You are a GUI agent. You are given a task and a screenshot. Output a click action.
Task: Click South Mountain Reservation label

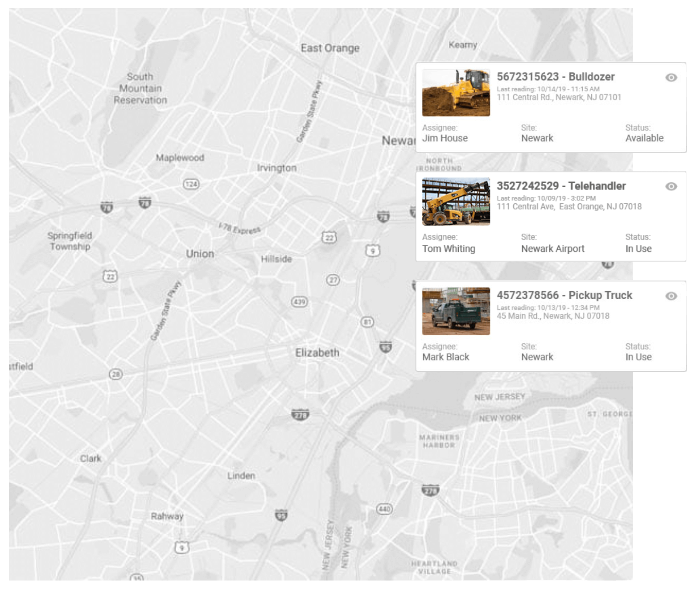pos(140,88)
